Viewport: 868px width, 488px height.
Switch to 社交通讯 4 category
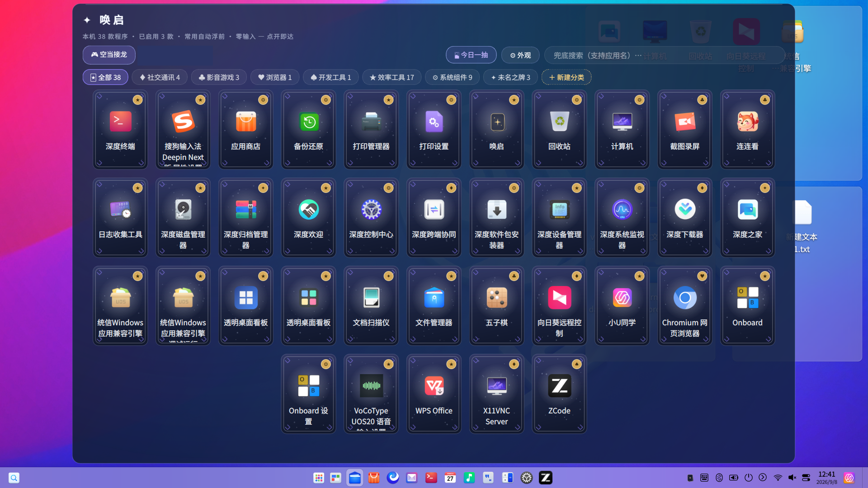click(160, 77)
